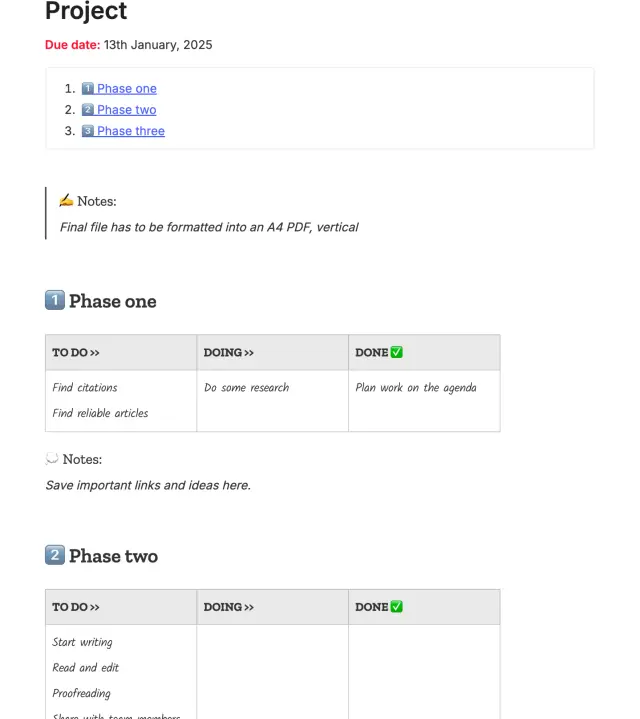Click the speech bubble emoji beside Notes

(x=52, y=459)
